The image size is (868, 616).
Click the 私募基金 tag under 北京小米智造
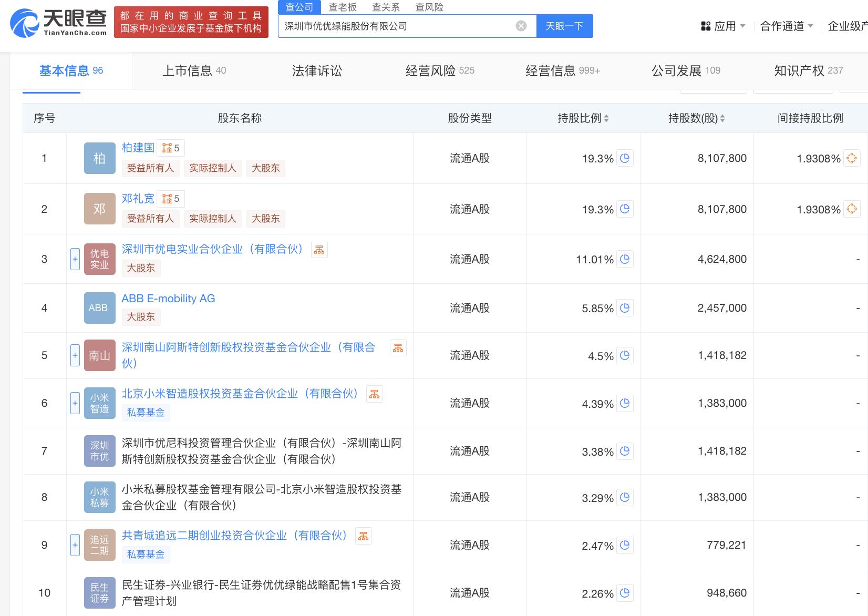click(146, 413)
